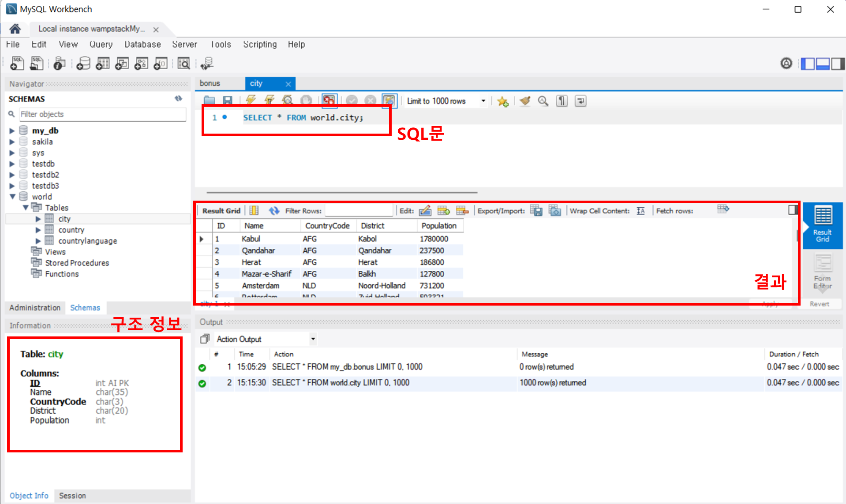Fetch next rows icon

click(723, 209)
